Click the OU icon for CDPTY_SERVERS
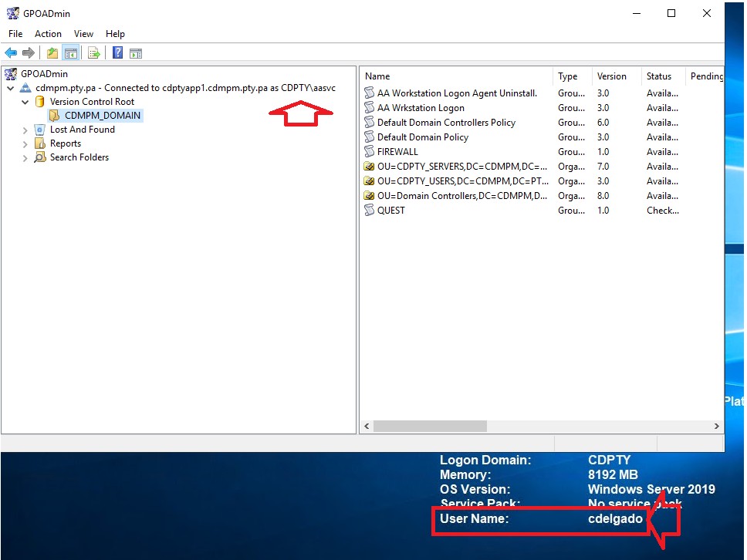Viewport: 747px width, 560px height. pos(369,167)
